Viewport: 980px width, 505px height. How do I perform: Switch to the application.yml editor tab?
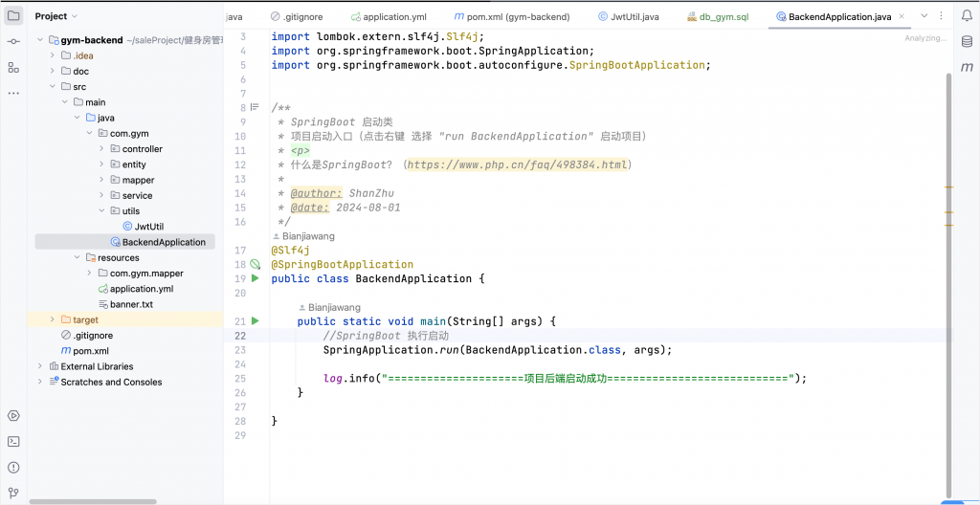pos(388,16)
